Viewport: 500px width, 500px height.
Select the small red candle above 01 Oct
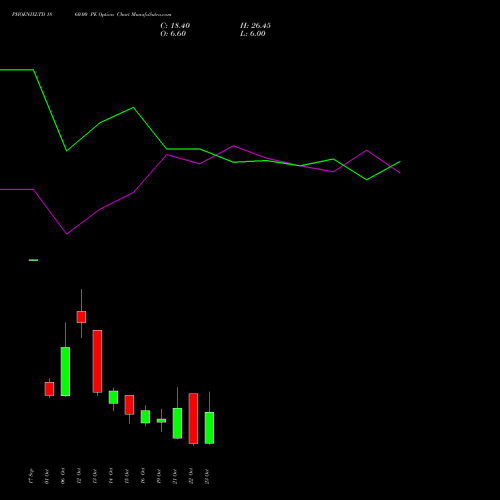coord(49,389)
